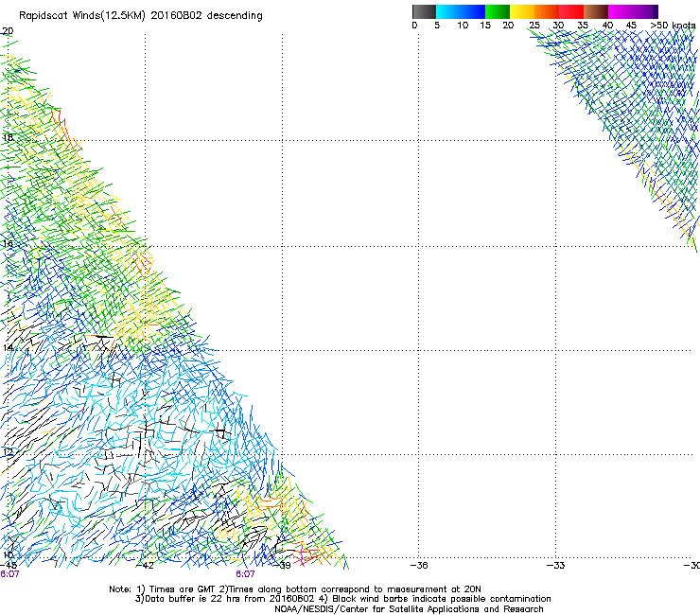This screenshot has width=700, height=615.
Task: Click purple time stamp "6:07" below -45
Action: tap(9, 574)
